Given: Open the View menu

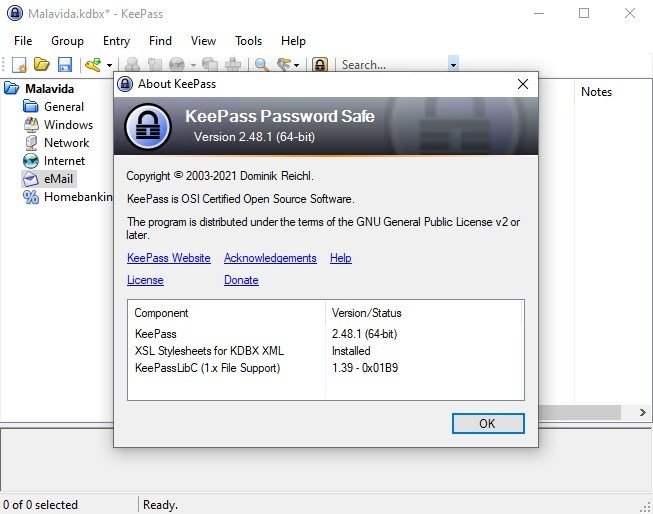Looking at the screenshot, I should pyautogui.click(x=203, y=41).
